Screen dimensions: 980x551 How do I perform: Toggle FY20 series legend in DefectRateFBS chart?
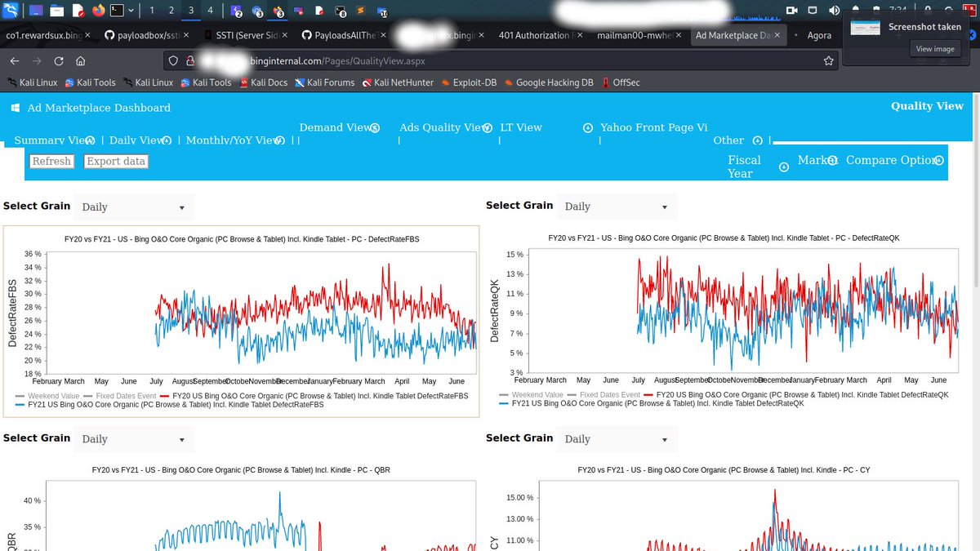click(314, 395)
